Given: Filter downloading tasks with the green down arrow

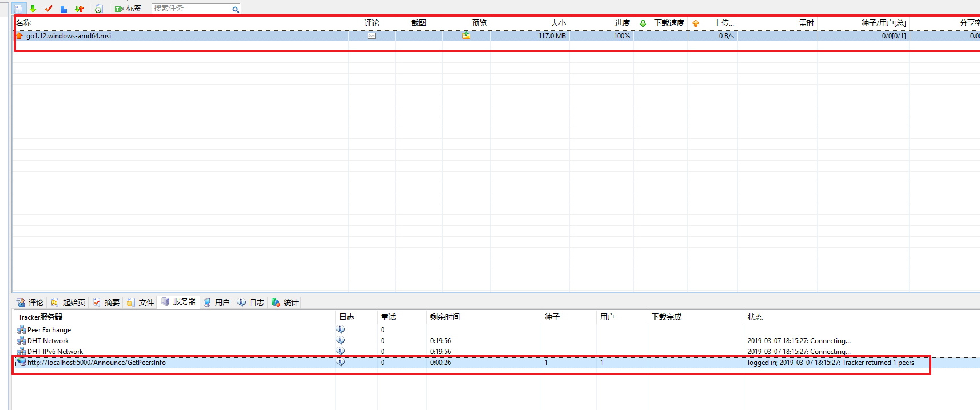Looking at the screenshot, I should click(x=33, y=9).
